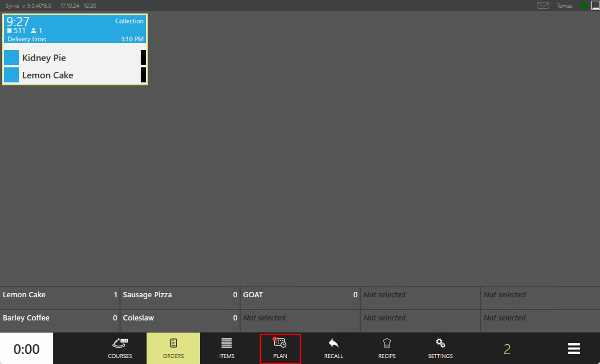The image size is (600, 364).
Task: Open the Plan screen
Action: [280, 348]
